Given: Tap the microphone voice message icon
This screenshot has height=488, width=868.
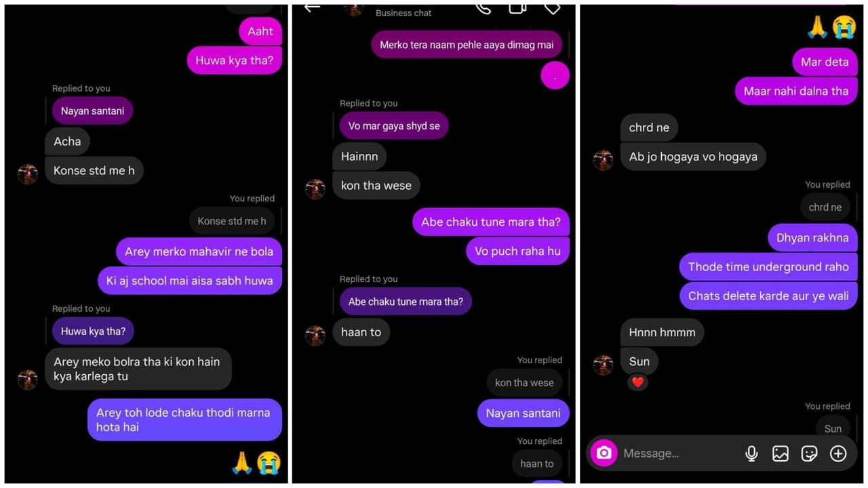Looking at the screenshot, I should click(751, 453).
